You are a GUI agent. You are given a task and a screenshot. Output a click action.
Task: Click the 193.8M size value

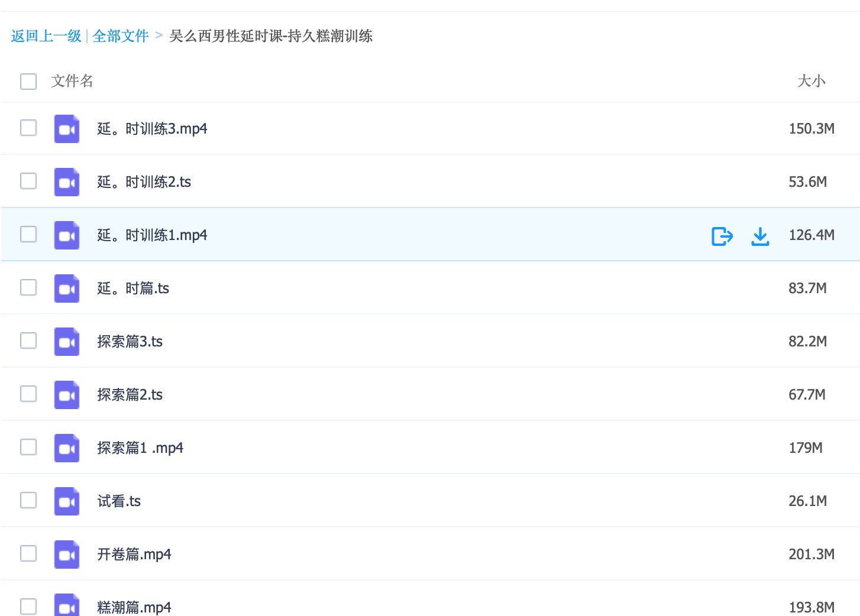[811, 608]
